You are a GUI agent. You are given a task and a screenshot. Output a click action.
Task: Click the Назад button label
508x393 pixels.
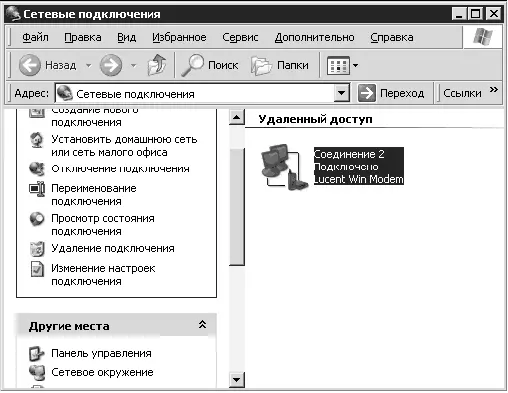[61, 65]
